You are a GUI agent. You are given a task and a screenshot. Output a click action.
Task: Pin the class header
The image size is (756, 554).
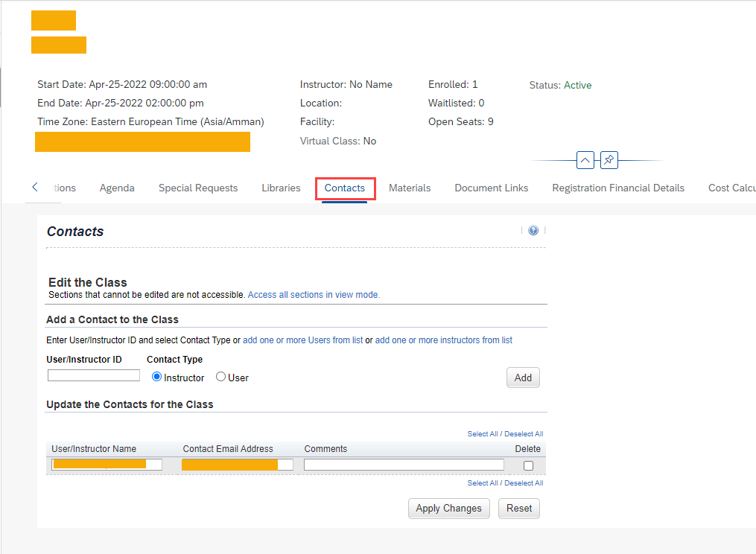pyautogui.click(x=609, y=160)
